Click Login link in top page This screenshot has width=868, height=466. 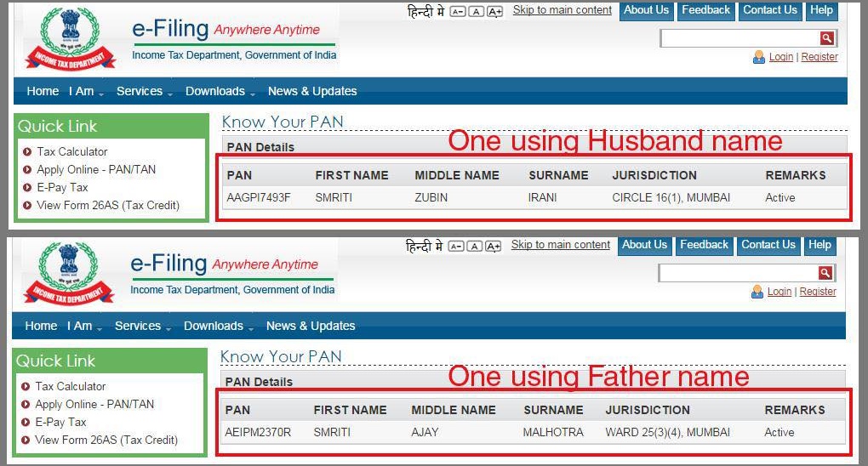coord(781,57)
